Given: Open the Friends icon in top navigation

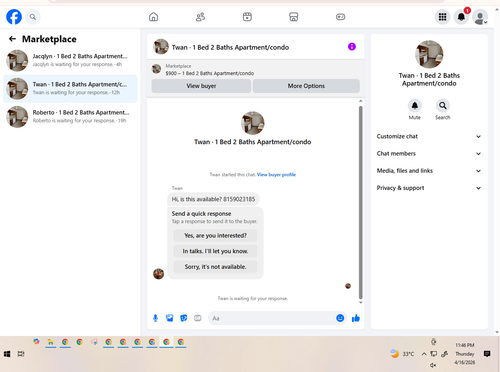Looking at the screenshot, I should (x=200, y=17).
